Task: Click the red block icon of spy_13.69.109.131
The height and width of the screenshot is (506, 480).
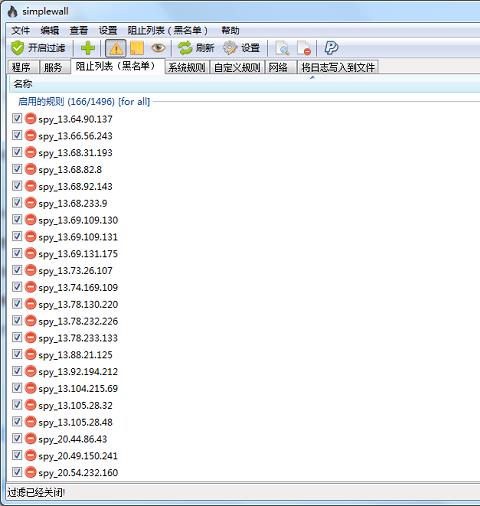Action: [30, 236]
